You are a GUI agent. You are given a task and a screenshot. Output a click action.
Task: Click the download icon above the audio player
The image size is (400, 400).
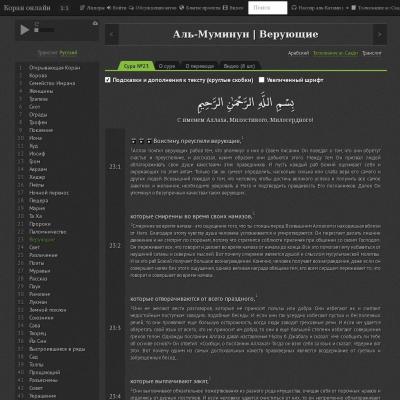pos(95,23)
